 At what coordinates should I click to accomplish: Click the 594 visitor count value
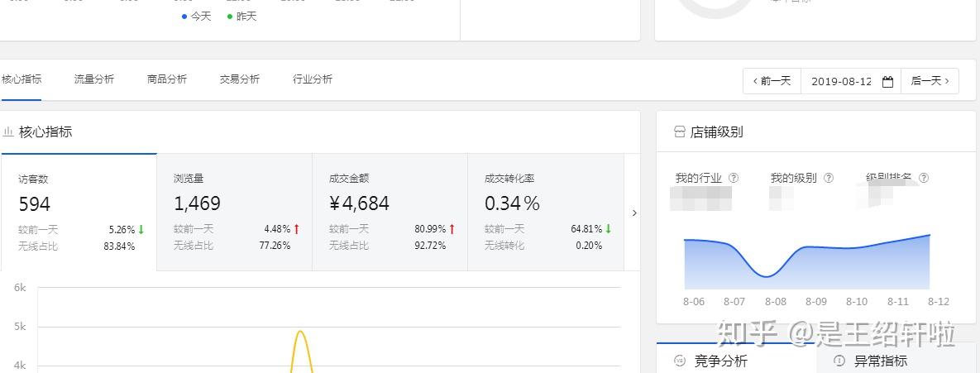click(x=35, y=203)
